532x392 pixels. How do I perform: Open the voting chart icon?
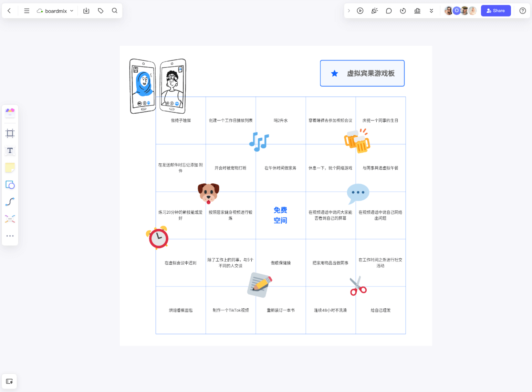pyautogui.click(x=417, y=11)
